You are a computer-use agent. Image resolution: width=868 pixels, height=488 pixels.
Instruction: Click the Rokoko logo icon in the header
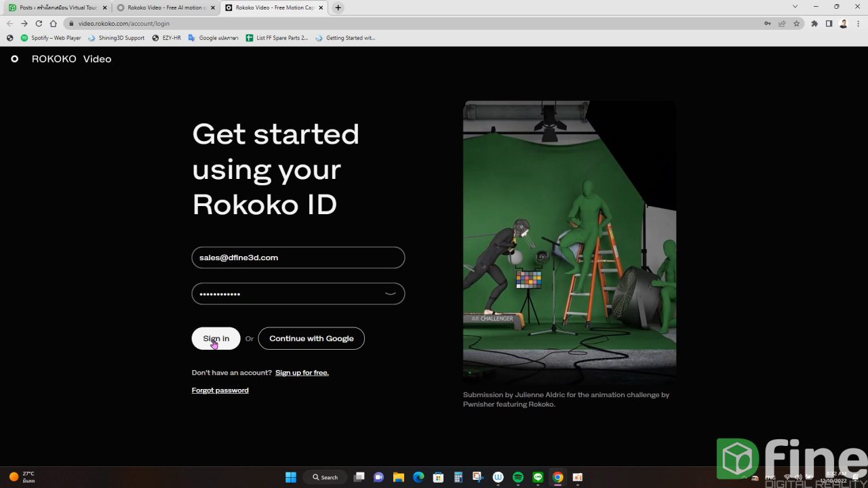pos(14,59)
